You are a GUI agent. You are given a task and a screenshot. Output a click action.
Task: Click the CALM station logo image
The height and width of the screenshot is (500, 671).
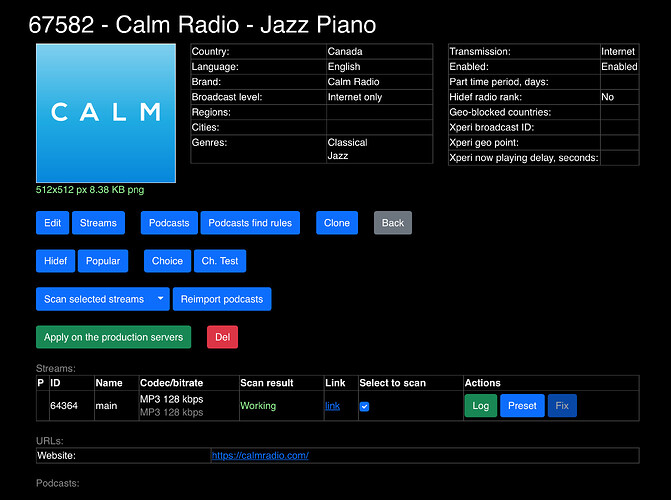[106, 113]
